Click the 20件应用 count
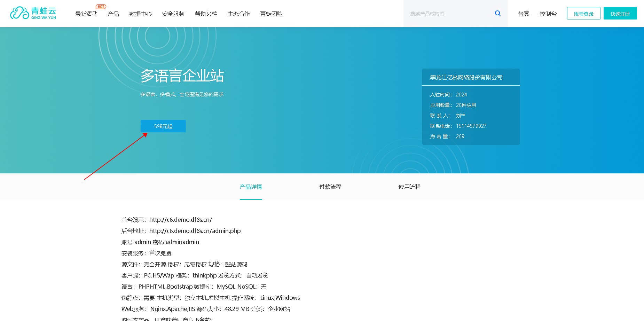 [x=466, y=105]
